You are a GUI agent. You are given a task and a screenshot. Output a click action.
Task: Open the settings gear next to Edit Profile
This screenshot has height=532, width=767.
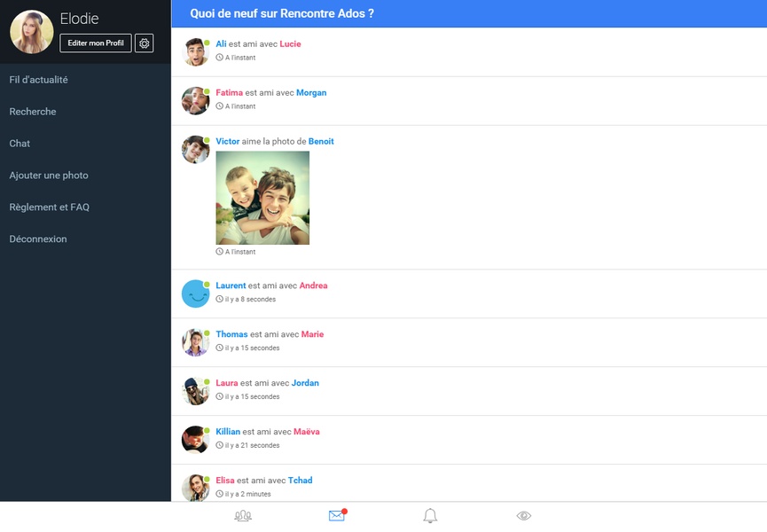tap(145, 43)
